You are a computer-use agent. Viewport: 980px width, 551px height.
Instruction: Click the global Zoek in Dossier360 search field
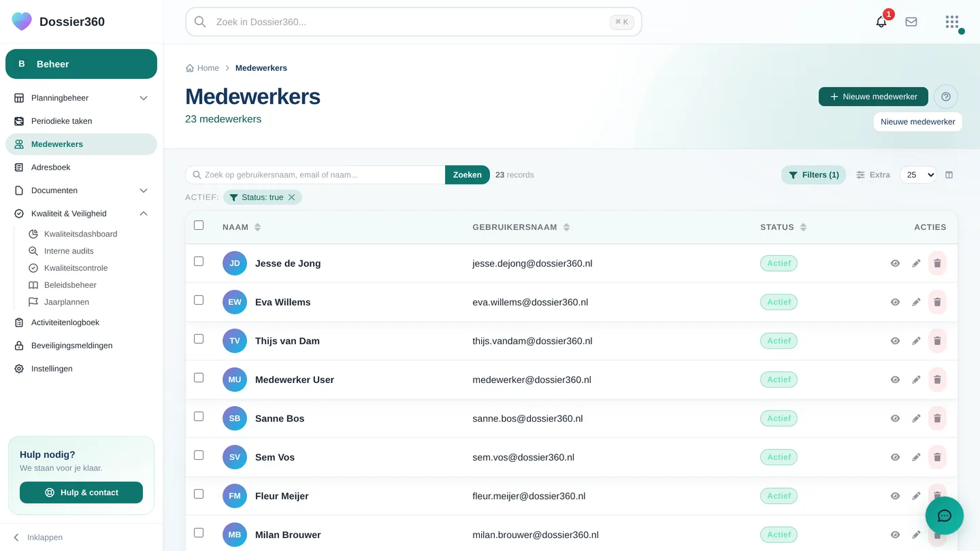click(x=414, y=22)
